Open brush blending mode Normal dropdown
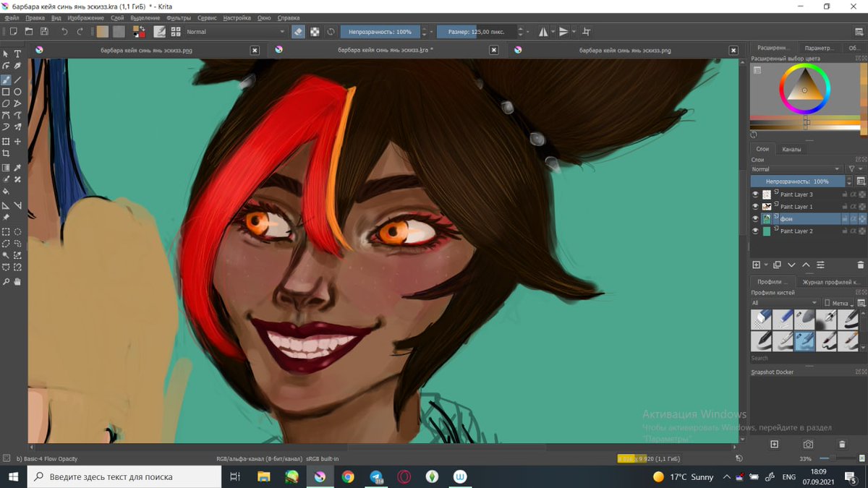Screen dimensions: 868x488 pyautogui.click(x=236, y=32)
